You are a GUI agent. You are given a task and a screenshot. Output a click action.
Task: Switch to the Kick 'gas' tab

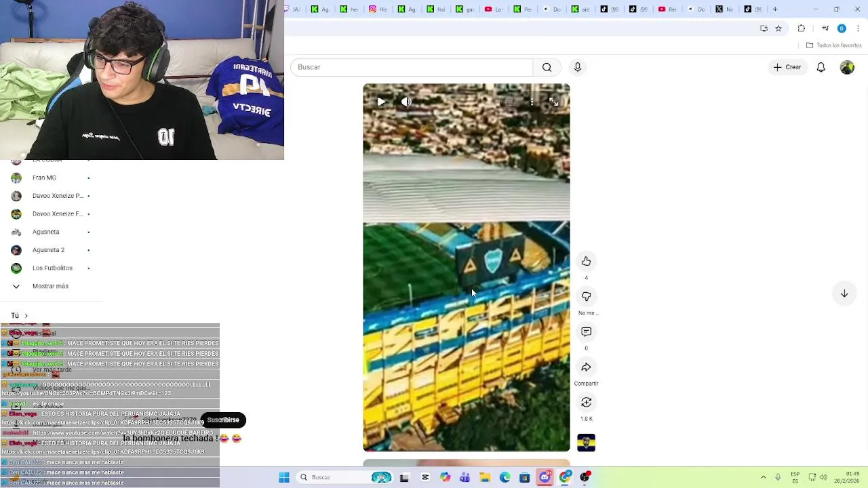point(465,9)
